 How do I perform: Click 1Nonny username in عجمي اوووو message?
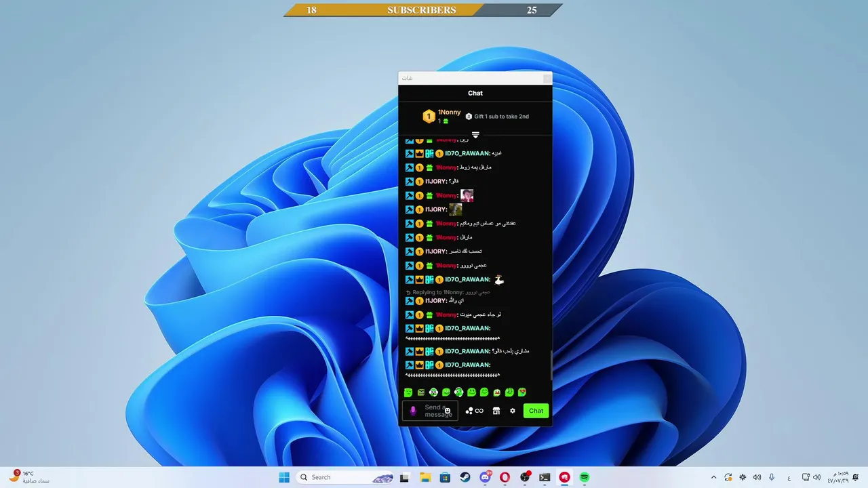pos(447,266)
